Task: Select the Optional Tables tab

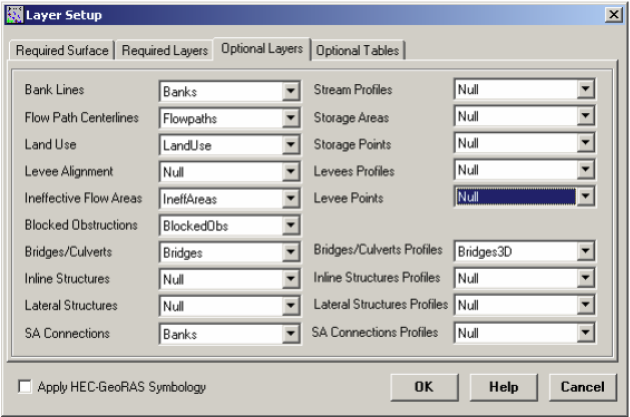Action: click(360, 50)
